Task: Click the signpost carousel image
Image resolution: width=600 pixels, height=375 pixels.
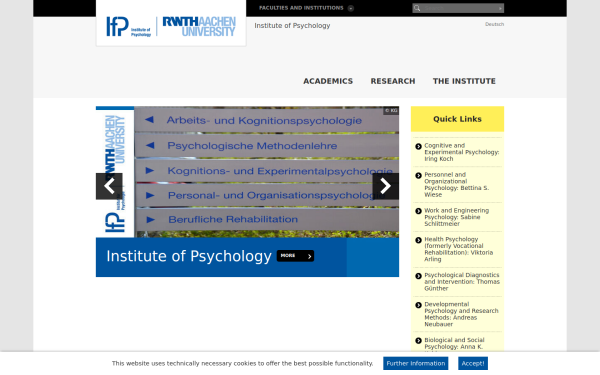Action: coord(247,172)
